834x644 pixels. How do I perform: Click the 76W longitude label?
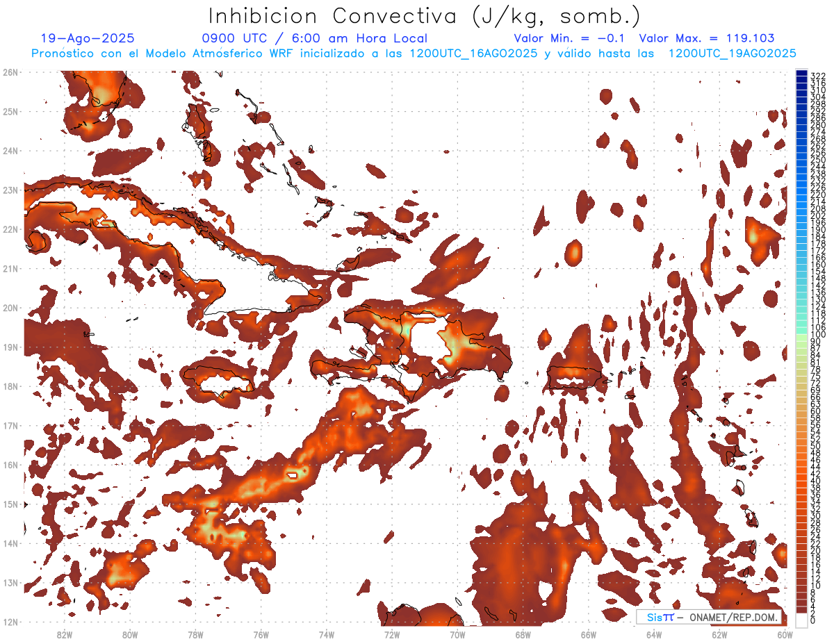point(261,635)
